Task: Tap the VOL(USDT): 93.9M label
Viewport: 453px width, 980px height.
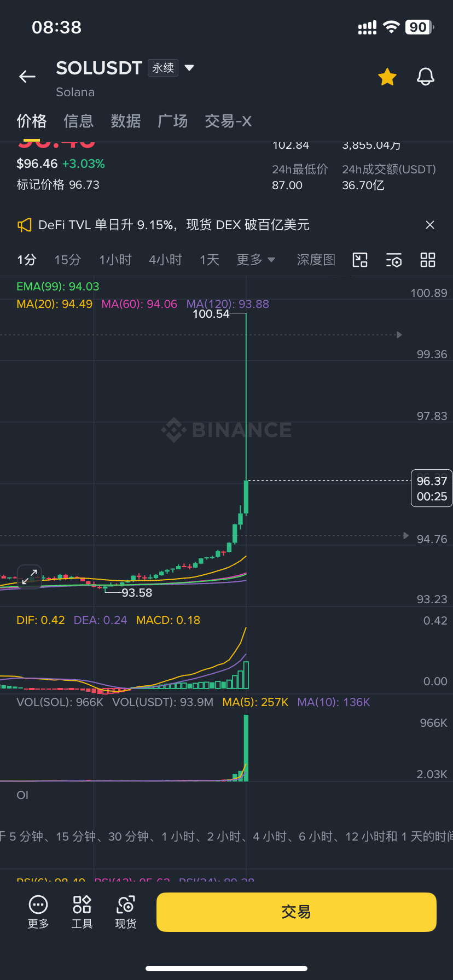Action: tap(162, 702)
